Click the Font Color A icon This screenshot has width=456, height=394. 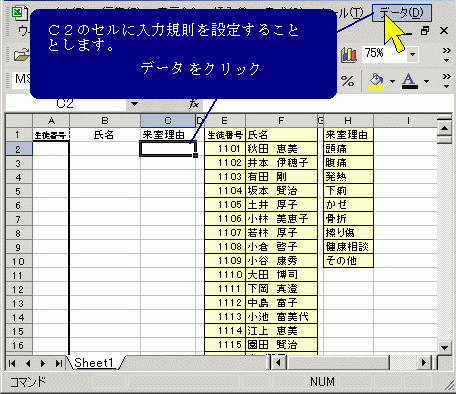410,81
